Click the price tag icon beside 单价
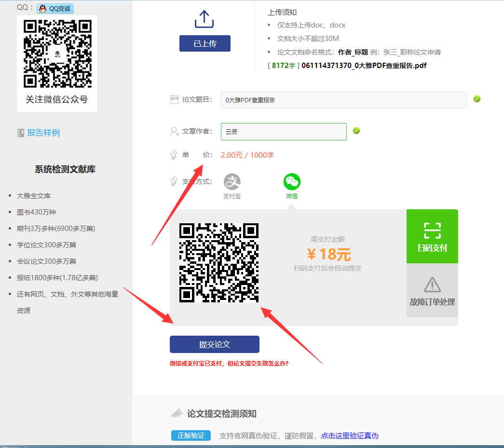Viewport: 504px width, 448px height. (x=174, y=155)
